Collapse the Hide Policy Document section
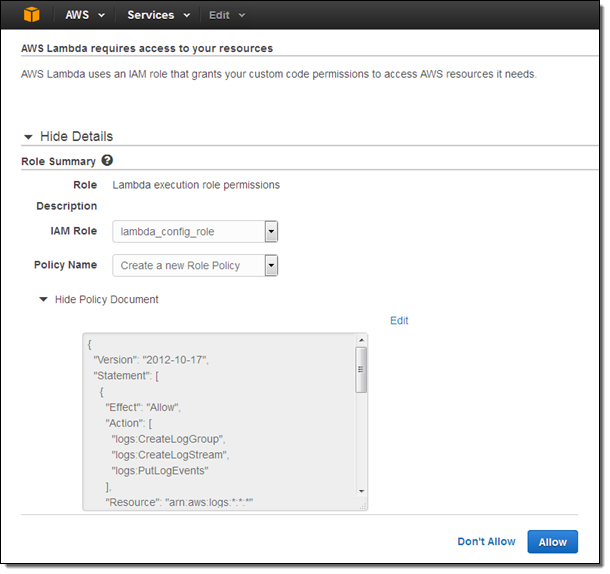Image resolution: width=610 pixels, height=574 pixels. pyautogui.click(x=98, y=299)
